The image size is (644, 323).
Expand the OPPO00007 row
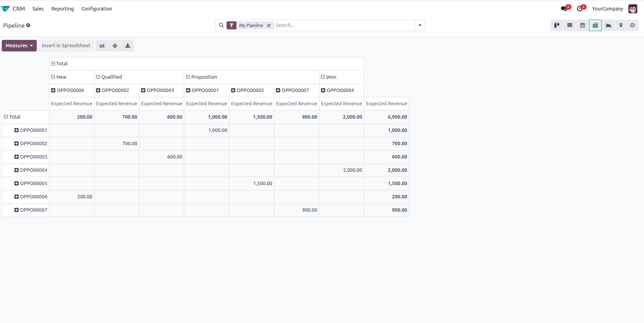[26, 210]
